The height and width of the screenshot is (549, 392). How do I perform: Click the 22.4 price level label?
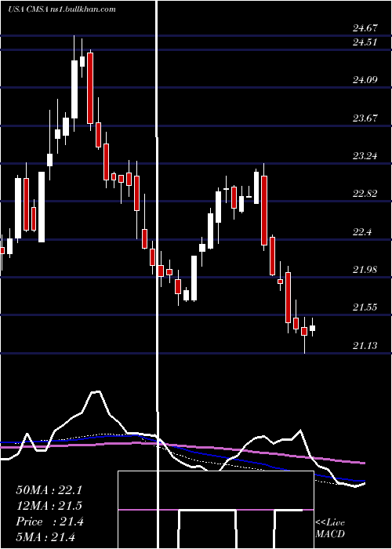[x=362, y=232]
